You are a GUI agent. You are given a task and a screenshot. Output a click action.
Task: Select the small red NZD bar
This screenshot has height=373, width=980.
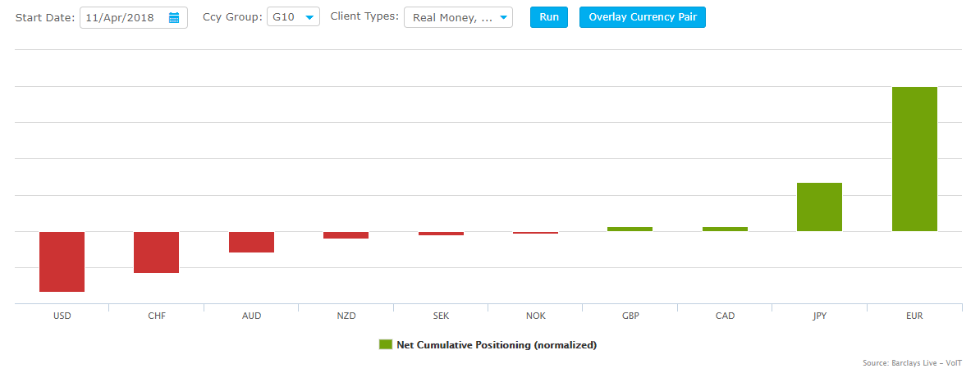click(346, 235)
